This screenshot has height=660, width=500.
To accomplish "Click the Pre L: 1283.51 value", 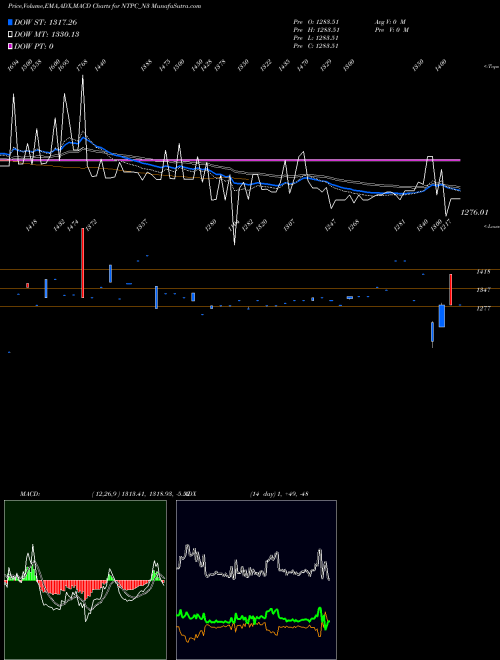I will 316,38.
